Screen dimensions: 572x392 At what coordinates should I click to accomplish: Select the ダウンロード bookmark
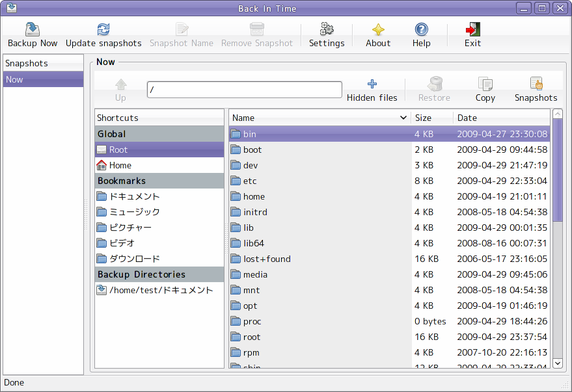click(159, 259)
